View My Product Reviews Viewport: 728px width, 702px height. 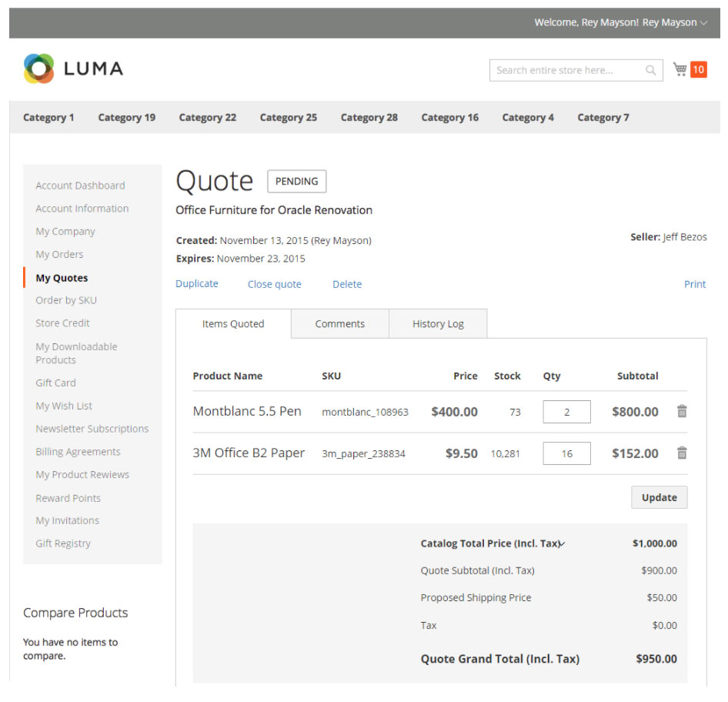(82, 474)
